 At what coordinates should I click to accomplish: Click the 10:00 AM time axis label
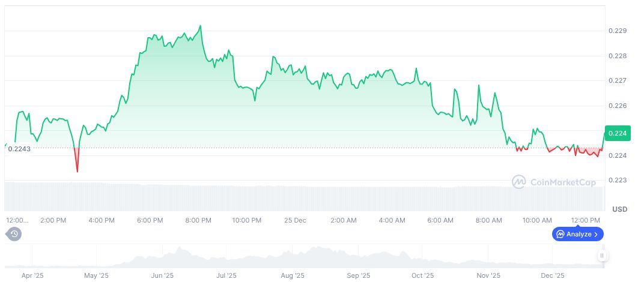click(537, 220)
